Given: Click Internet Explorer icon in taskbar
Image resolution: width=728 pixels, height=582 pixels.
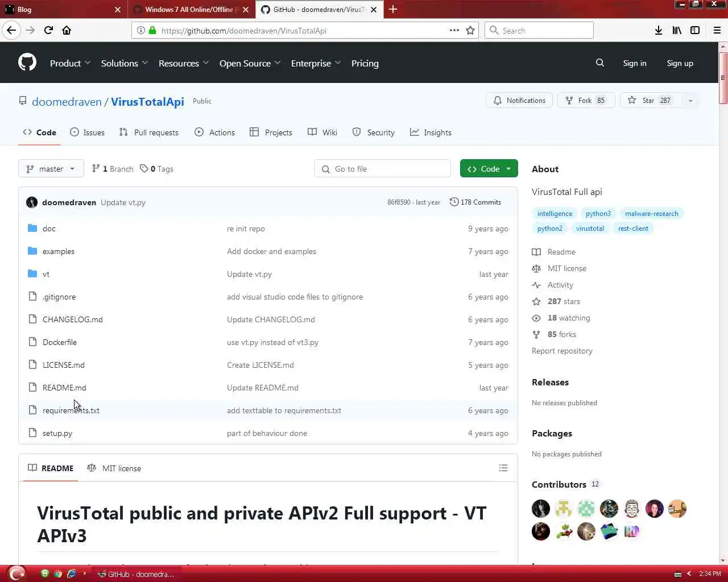Looking at the screenshot, I should pos(72,574).
